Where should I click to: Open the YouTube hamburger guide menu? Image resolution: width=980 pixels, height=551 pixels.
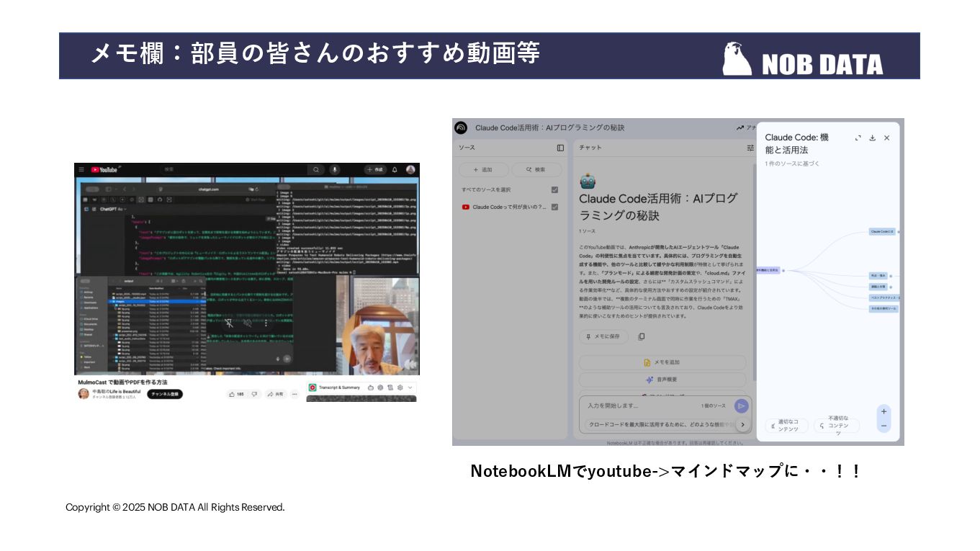tap(81, 170)
